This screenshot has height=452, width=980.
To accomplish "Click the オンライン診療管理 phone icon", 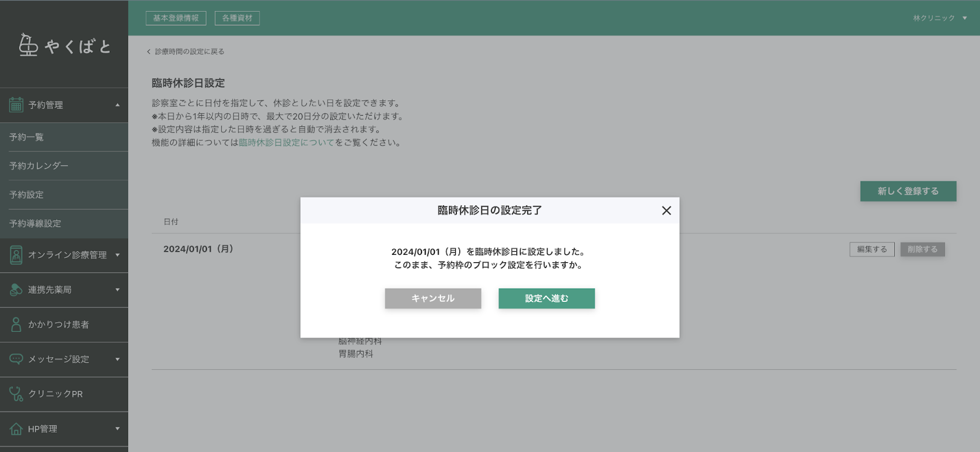I will pyautogui.click(x=16, y=255).
